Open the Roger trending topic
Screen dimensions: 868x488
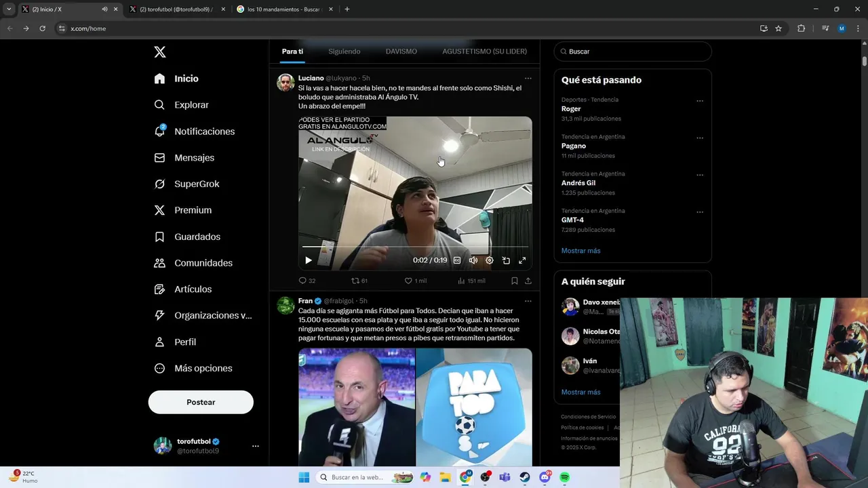tap(571, 109)
